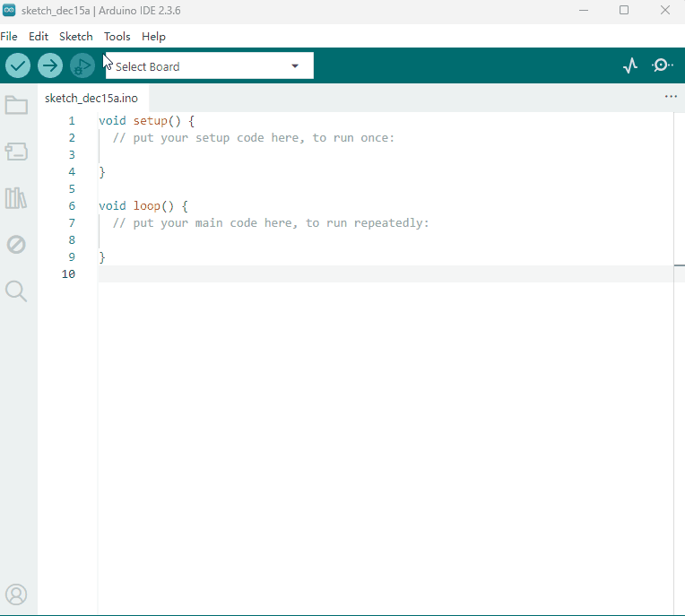
Task: Minimize the Arduino IDE window
Action: click(x=583, y=10)
